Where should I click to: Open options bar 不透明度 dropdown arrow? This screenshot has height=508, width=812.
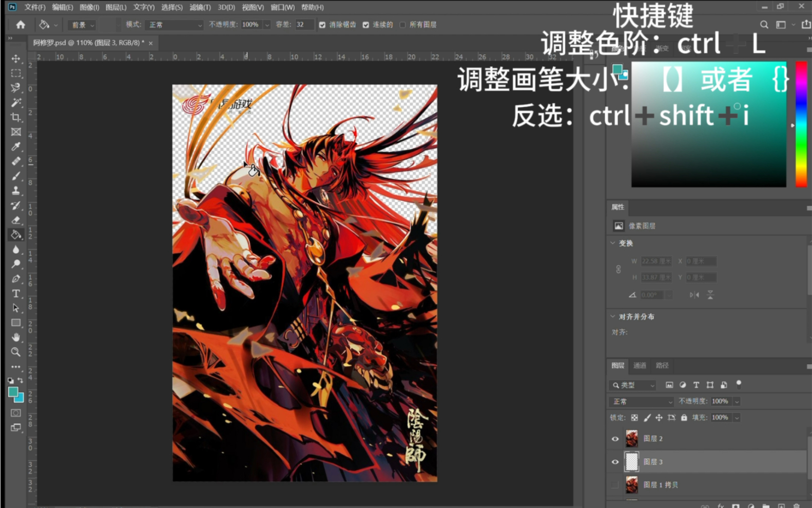click(x=267, y=25)
